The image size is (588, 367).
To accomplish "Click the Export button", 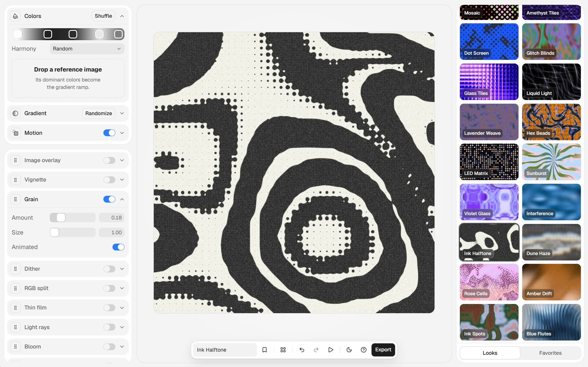I will click(x=383, y=350).
